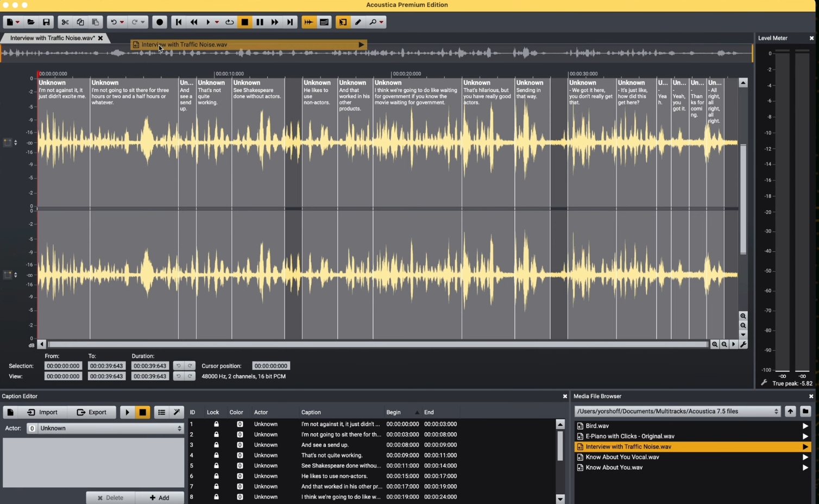Open the level meter wrench settings
Viewport: 819px width, 504px height.
coord(764,383)
